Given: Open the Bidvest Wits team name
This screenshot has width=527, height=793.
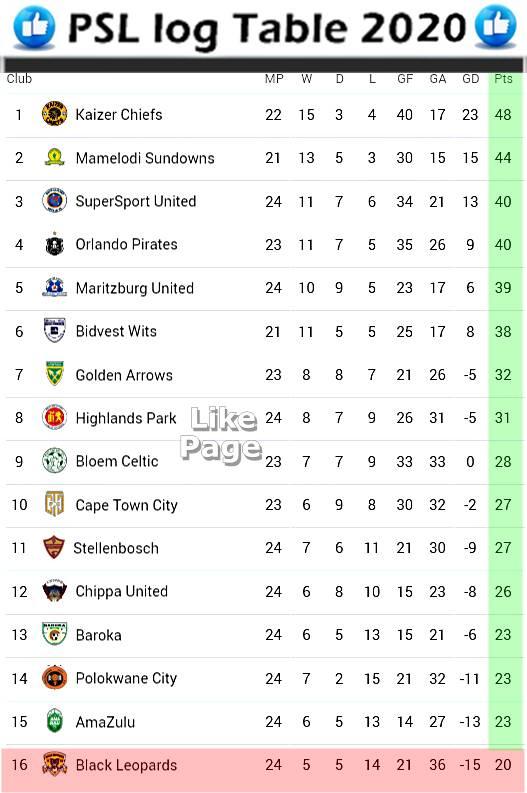Looking at the screenshot, I should [x=116, y=331].
